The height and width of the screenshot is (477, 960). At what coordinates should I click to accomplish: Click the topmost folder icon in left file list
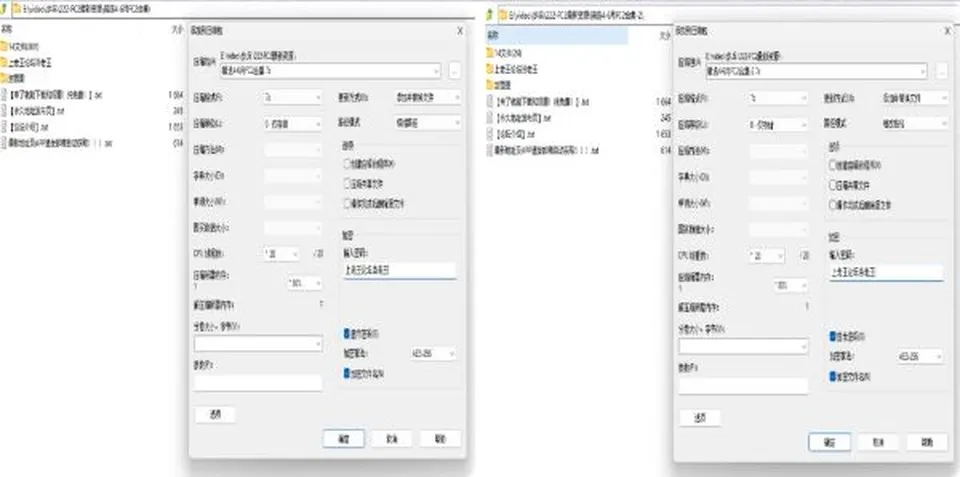(x=4, y=46)
